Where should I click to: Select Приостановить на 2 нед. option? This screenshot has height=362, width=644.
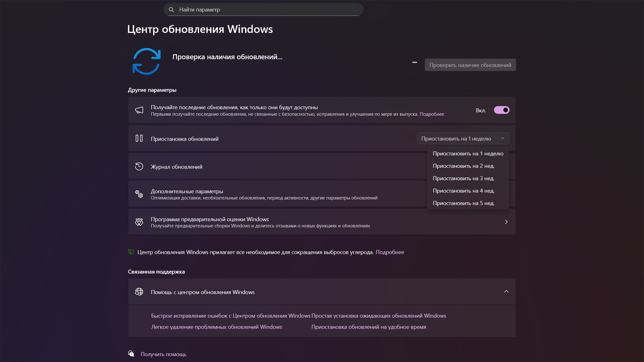(x=468, y=166)
